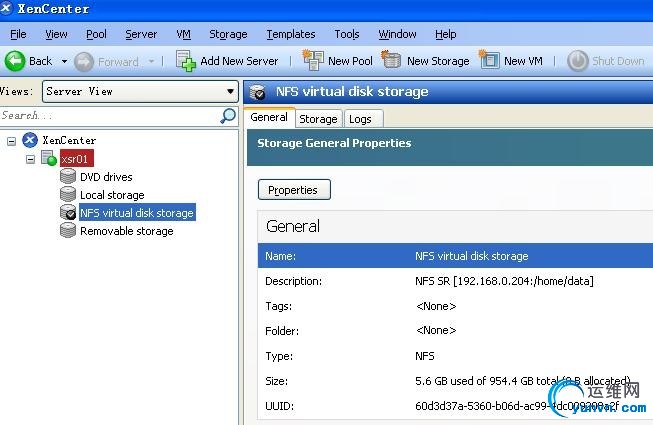Screen dimensions: 653x425
Task: Click the XenCenter root icon in tree
Action: tap(30, 140)
